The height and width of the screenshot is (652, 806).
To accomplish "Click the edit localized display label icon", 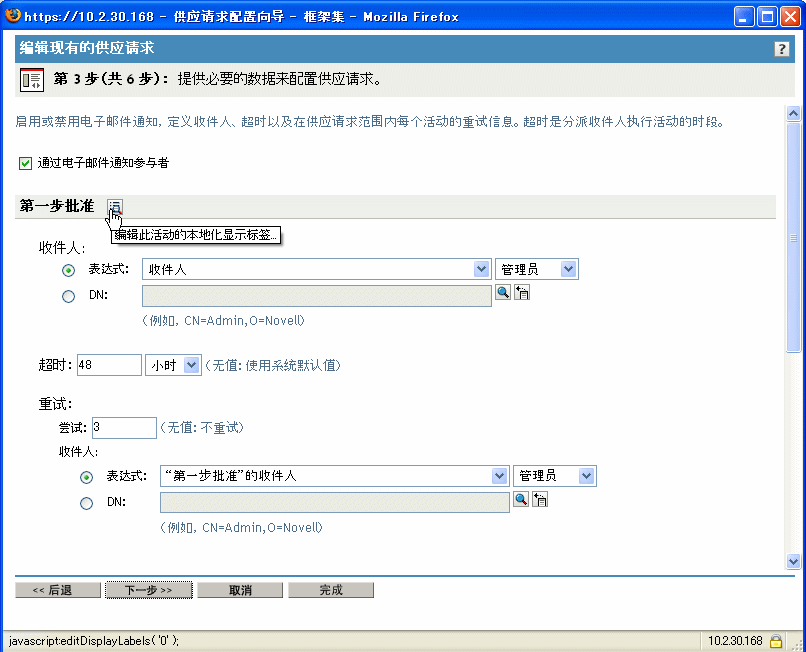I will [115, 206].
